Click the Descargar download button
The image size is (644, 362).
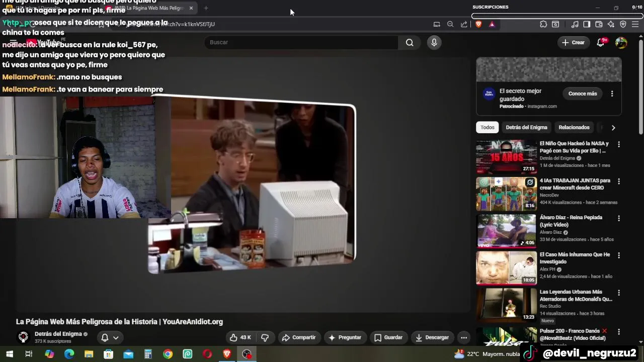432,337
